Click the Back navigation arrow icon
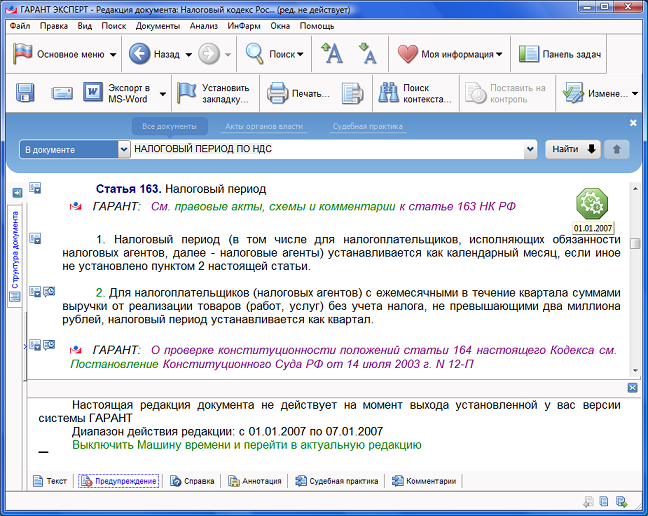The width and height of the screenshot is (648, 516). pyautogui.click(x=140, y=54)
